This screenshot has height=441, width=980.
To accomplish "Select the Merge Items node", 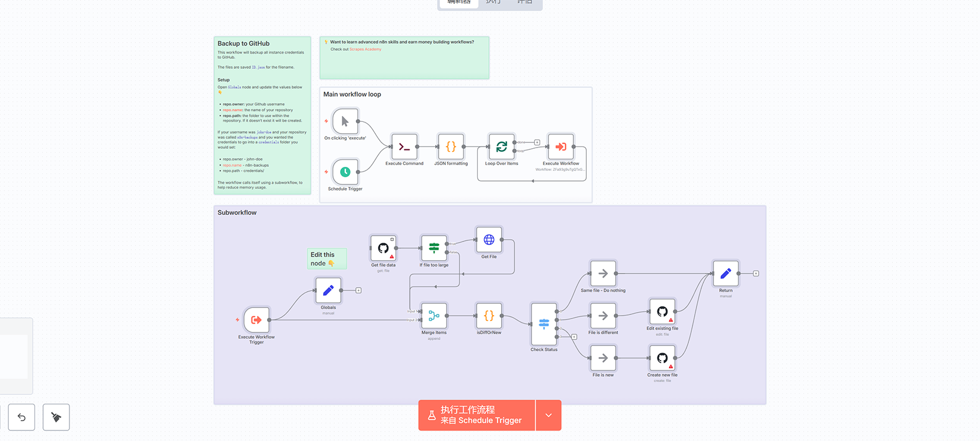I will coord(434,316).
